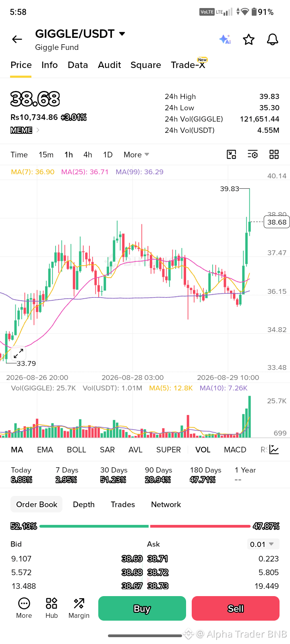Add GIGGLE/USDT to favorites with star

(249, 39)
